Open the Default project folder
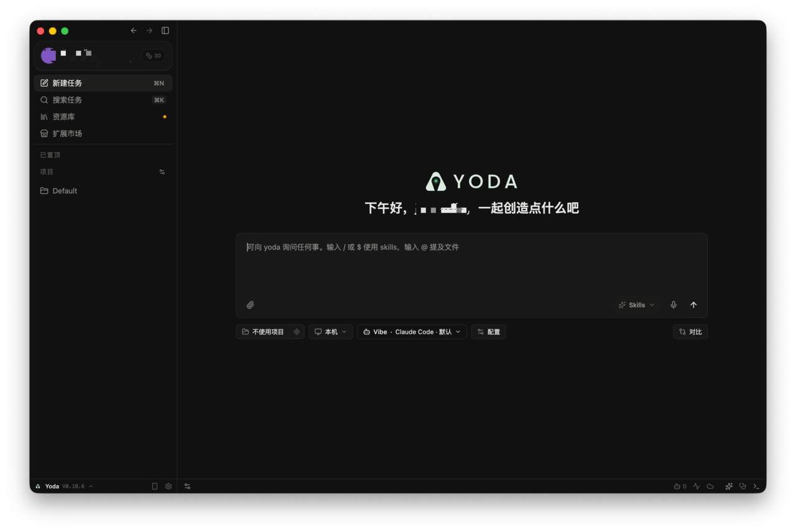Image resolution: width=796 pixels, height=532 pixels. click(103, 191)
